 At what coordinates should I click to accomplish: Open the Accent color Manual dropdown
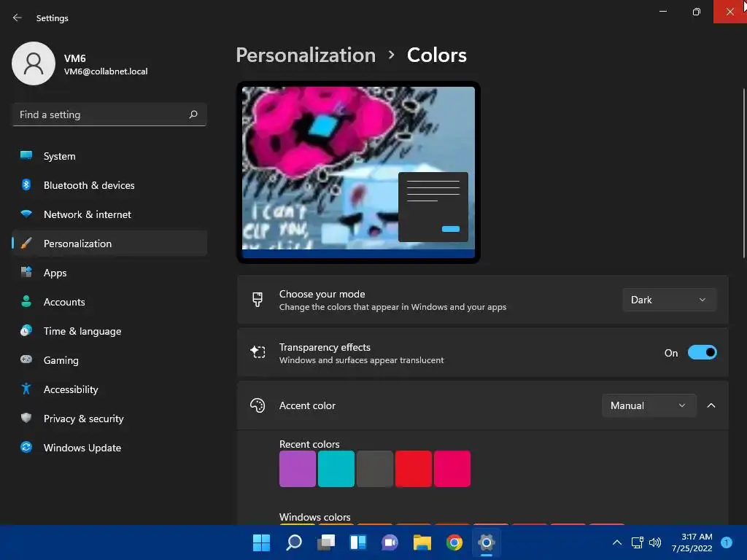click(649, 405)
